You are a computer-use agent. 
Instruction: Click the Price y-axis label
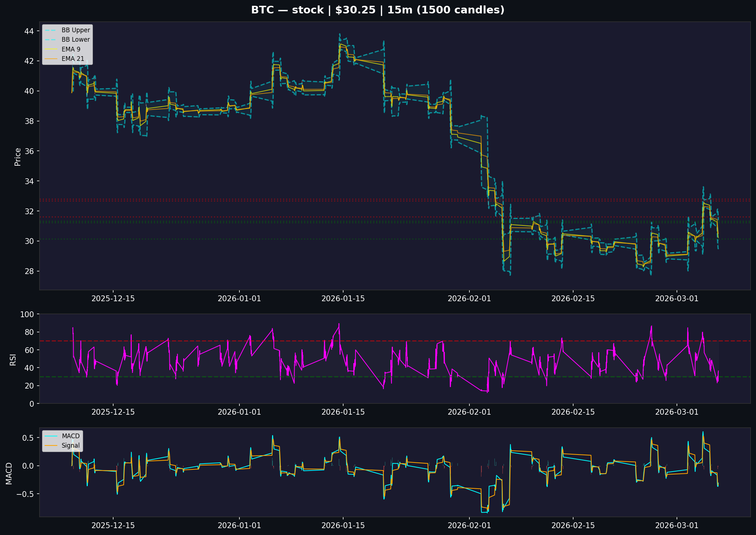click(17, 157)
